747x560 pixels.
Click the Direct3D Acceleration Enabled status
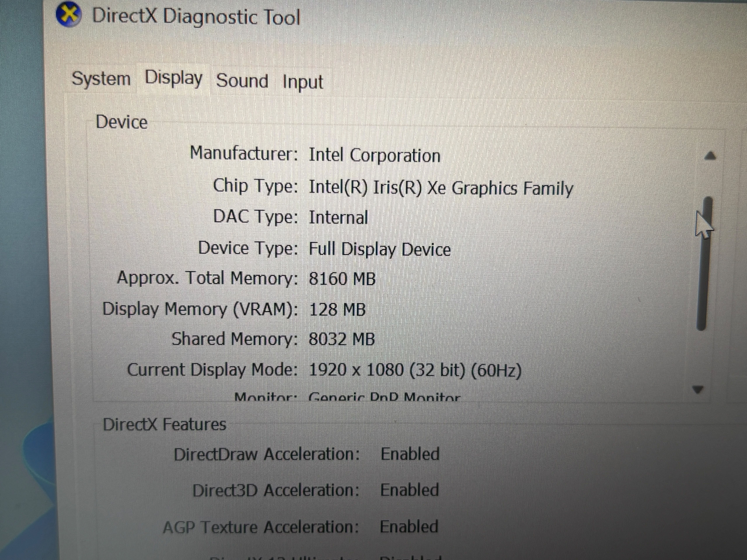point(409,490)
